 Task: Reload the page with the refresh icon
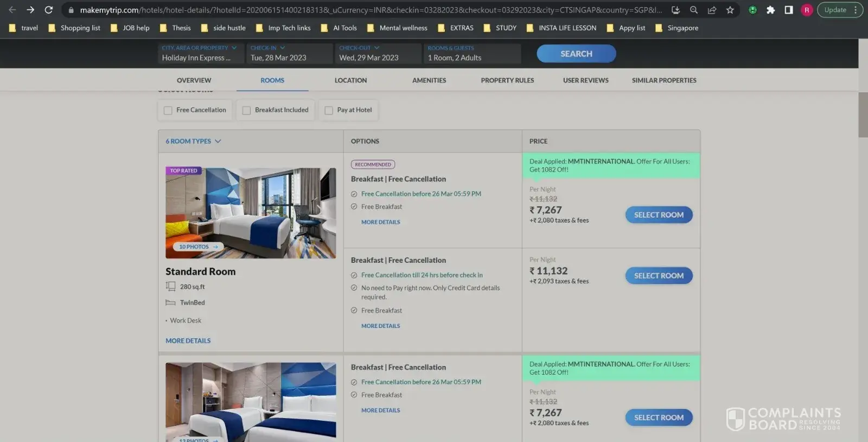(x=48, y=10)
